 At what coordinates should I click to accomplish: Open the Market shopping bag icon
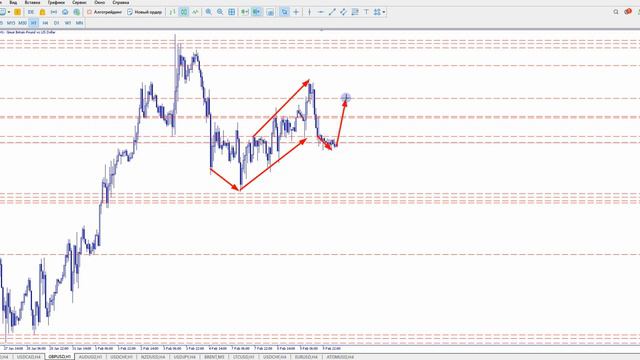[x=42, y=12]
